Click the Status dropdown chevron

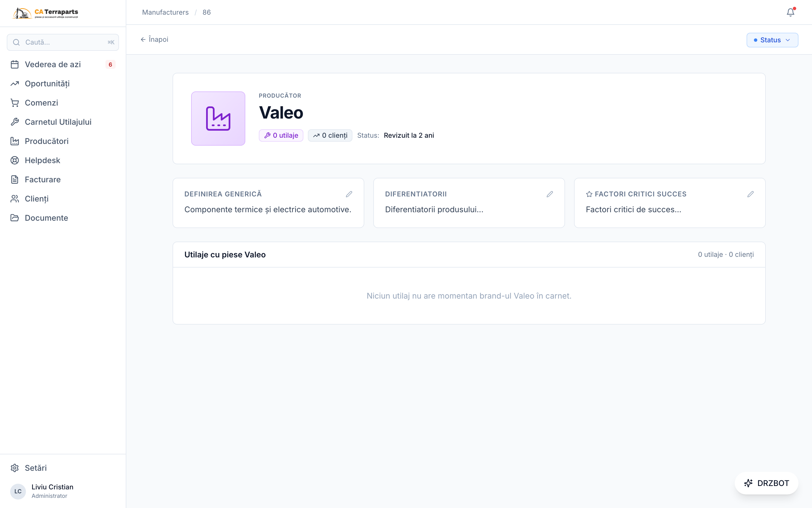click(x=787, y=40)
